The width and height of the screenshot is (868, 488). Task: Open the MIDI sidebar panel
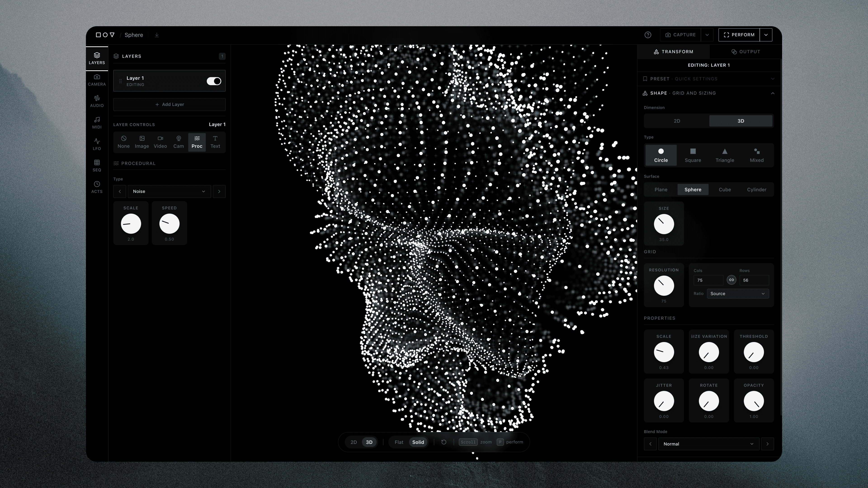point(97,123)
